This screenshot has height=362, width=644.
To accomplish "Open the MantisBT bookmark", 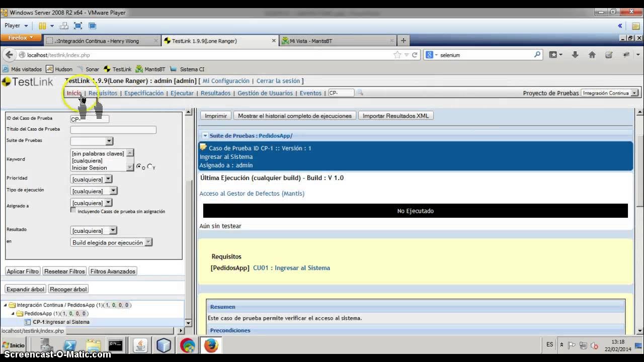I will pos(150,69).
